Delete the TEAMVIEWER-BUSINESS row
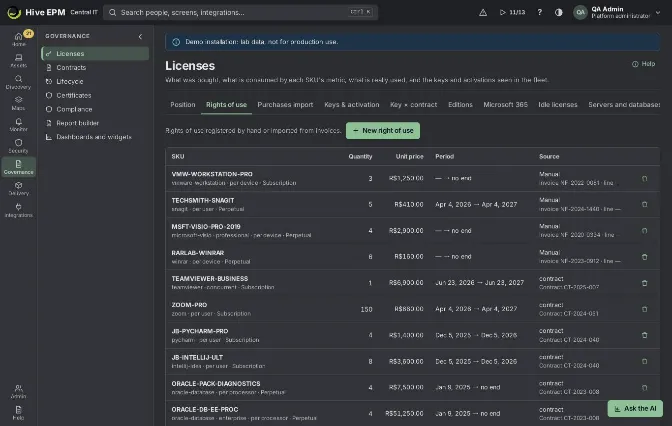 [x=644, y=283]
